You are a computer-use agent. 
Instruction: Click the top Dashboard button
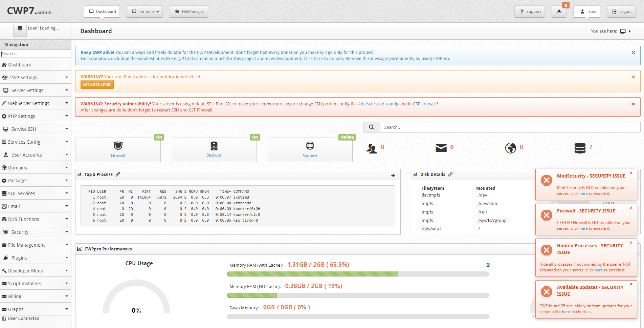click(102, 12)
